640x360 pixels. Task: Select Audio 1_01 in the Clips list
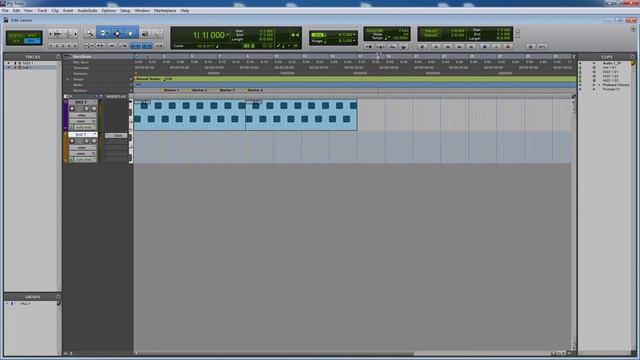[x=612, y=64]
